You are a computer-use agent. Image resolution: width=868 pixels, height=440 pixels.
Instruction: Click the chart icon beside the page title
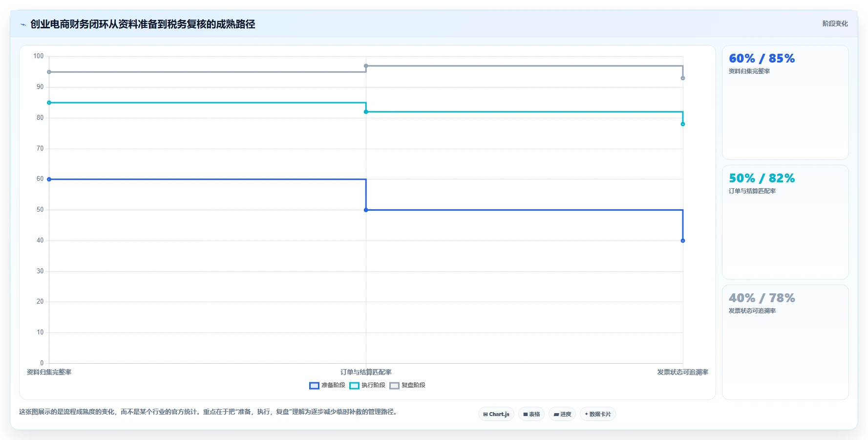coord(23,24)
